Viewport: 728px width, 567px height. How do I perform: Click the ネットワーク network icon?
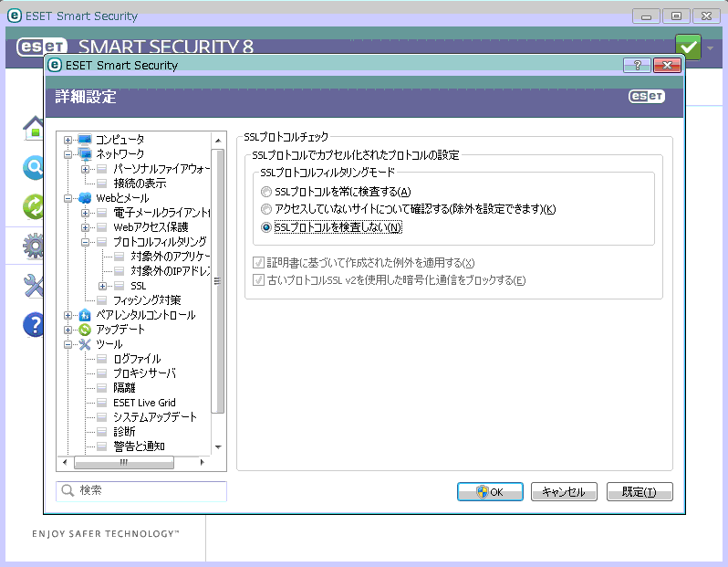click(x=85, y=153)
